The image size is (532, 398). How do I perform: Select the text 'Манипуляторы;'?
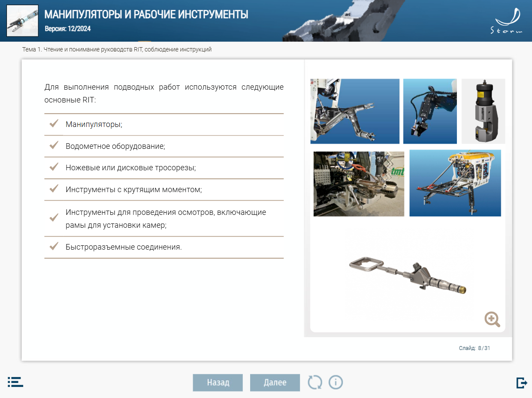click(94, 124)
